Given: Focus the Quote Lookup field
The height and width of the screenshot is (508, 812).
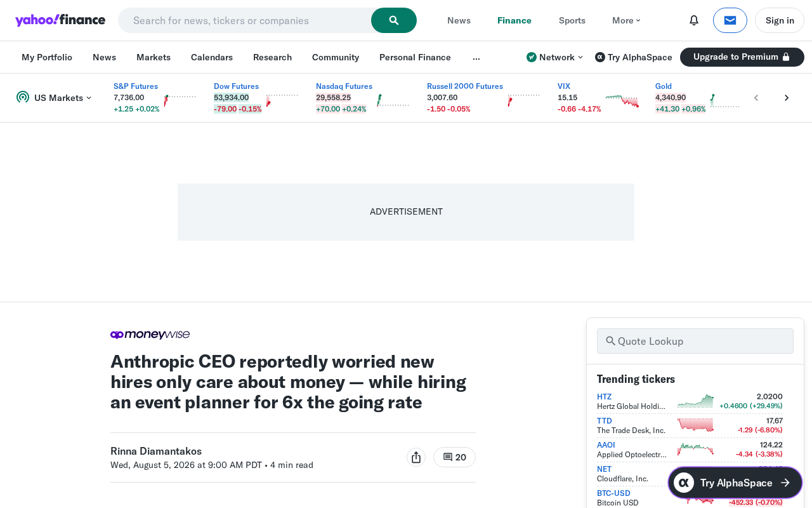Looking at the screenshot, I should [x=695, y=341].
